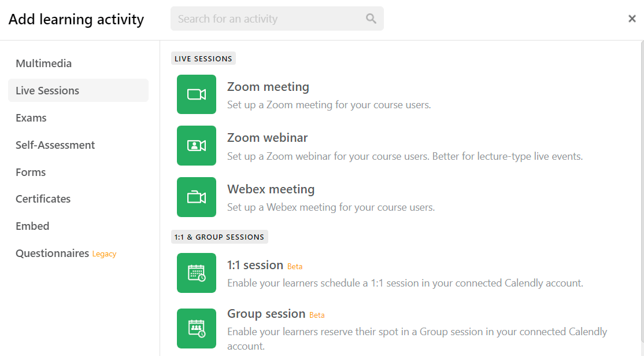The width and height of the screenshot is (644, 356).
Task: Select the Live Sessions category
Action: pos(78,90)
